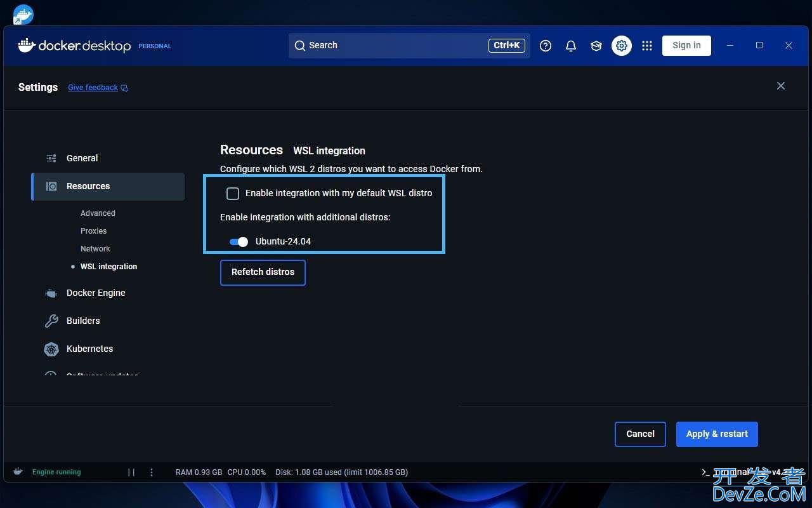Image resolution: width=812 pixels, height=508 pixels.
Task: Click the Resources sidebar icon
Action: click(x=51, y=186)
